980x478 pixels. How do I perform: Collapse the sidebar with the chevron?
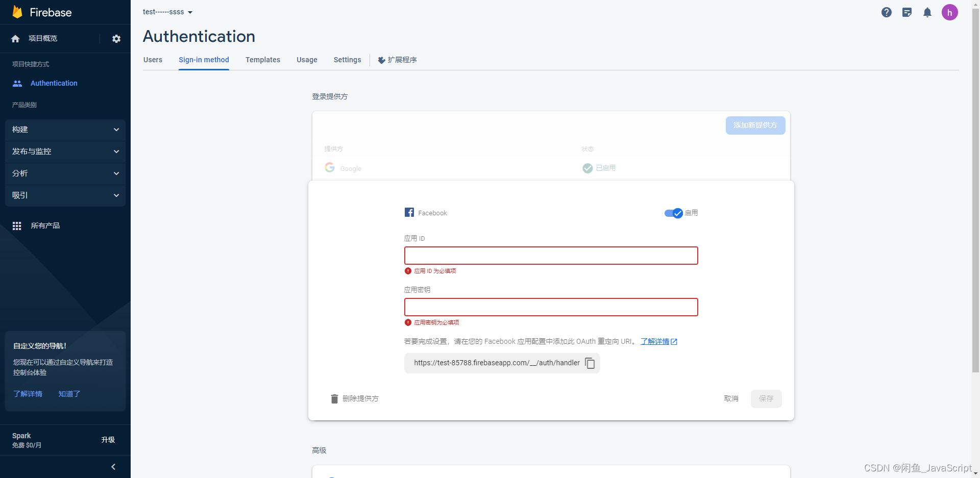(x=113, y=467)
